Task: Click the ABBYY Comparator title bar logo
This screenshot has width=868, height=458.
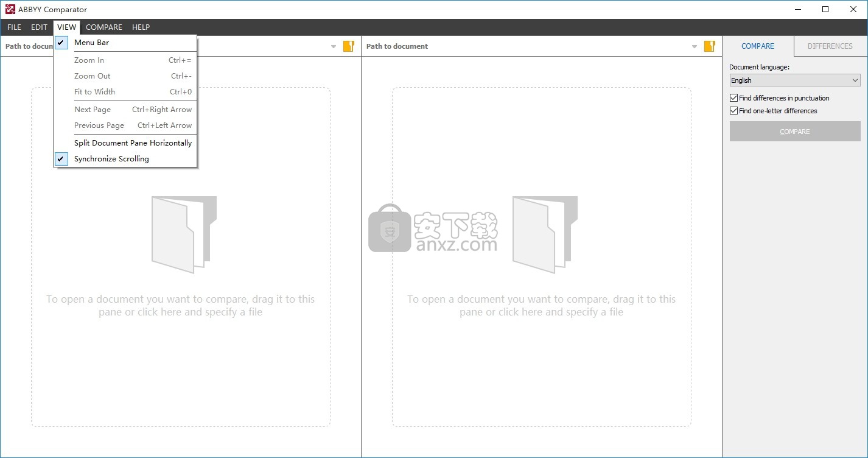Action: point(10,9)
